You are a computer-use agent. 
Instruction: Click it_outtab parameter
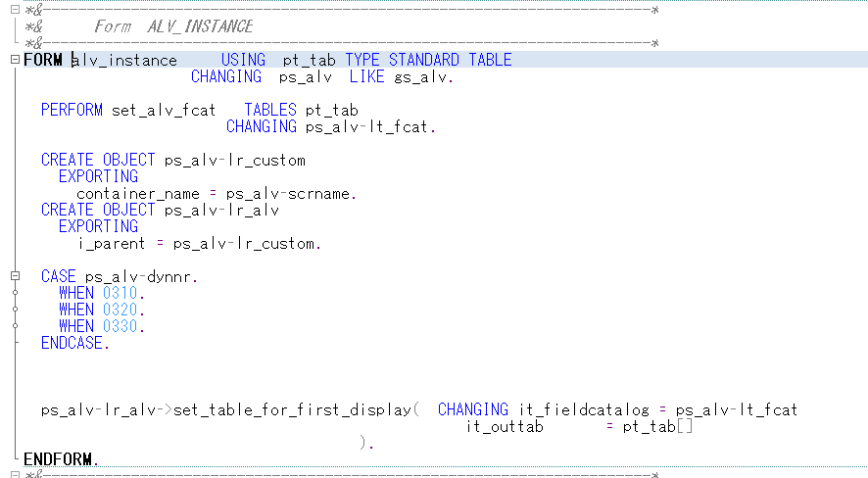coord(505,426)
